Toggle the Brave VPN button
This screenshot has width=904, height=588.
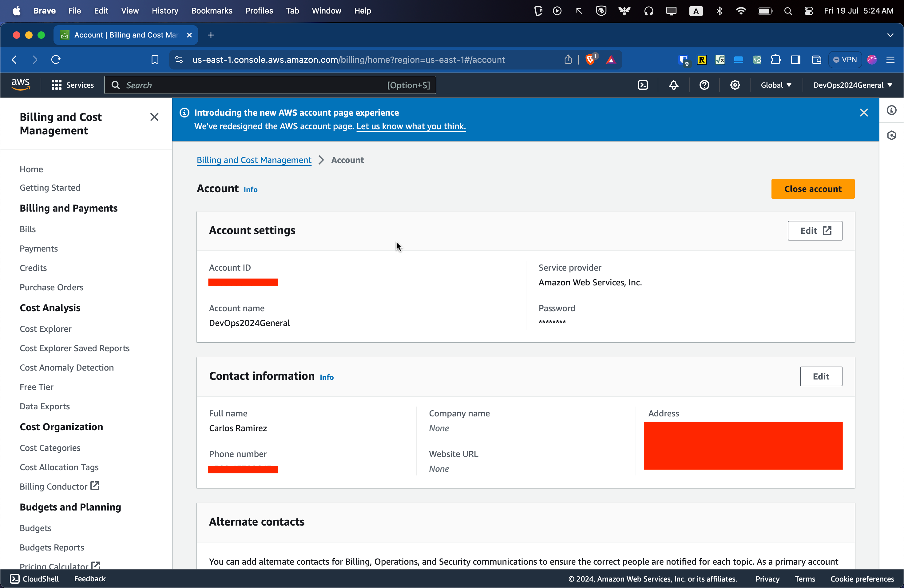point(845,60)
